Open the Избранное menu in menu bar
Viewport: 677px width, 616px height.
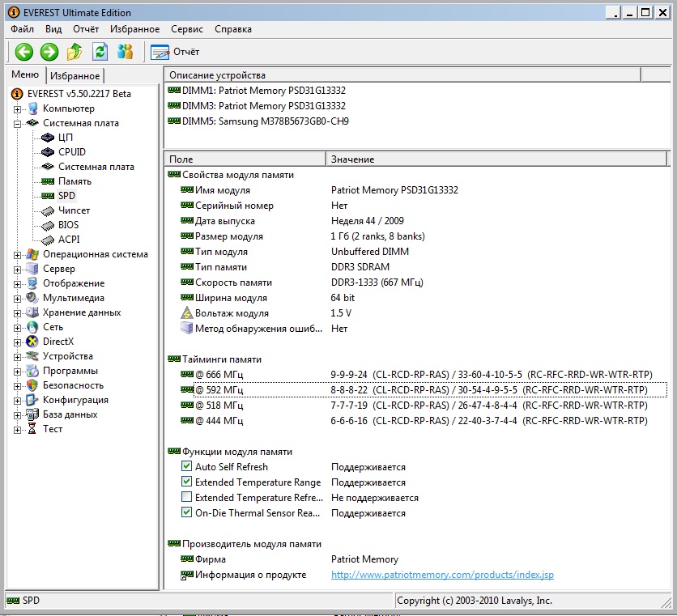(x=134, y=29)
